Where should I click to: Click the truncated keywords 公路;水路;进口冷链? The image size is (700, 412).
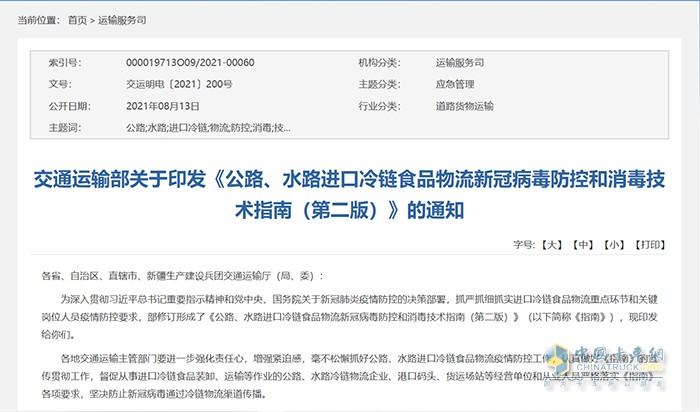pos(208,128)
